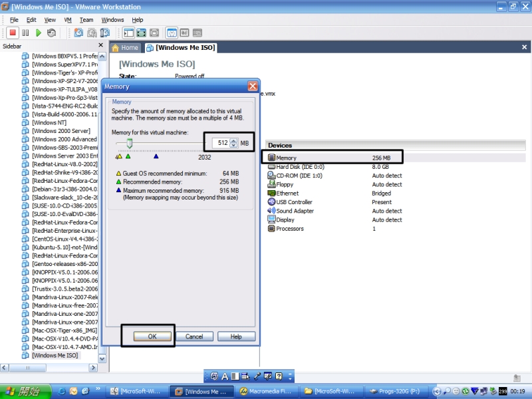Click the memory size slider handle
Image resolution: width=532 pixels, height=399 pixels.
[129, 143]
